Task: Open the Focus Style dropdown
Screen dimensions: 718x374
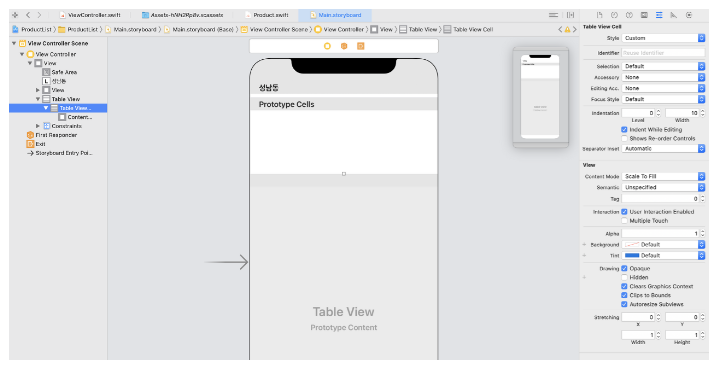Action: point(663,99)
